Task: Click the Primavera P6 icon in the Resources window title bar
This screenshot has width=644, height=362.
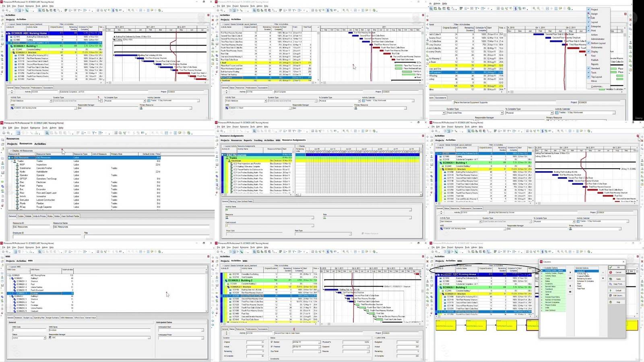Action: point(2,123)
